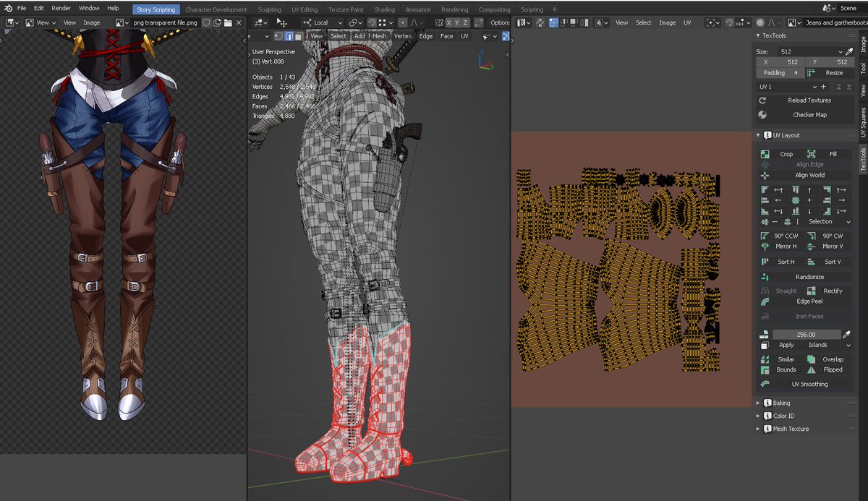Screen dimensions: 868x501
Task: Click the Similar islands icon
Action: pyautogui.click(x=765, y=359)
